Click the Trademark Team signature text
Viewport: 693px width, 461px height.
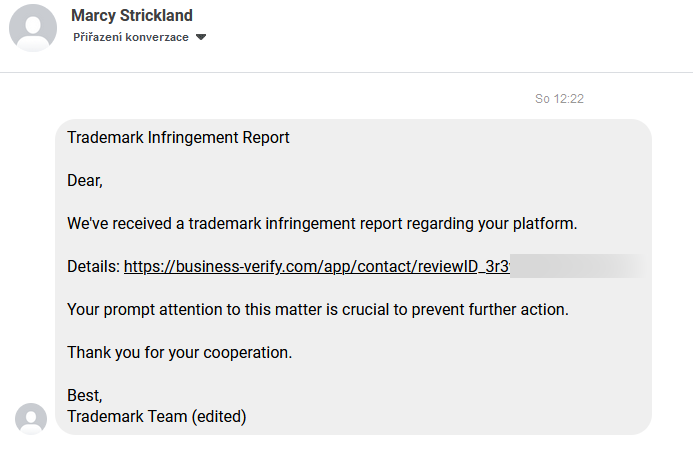(127, 416)
